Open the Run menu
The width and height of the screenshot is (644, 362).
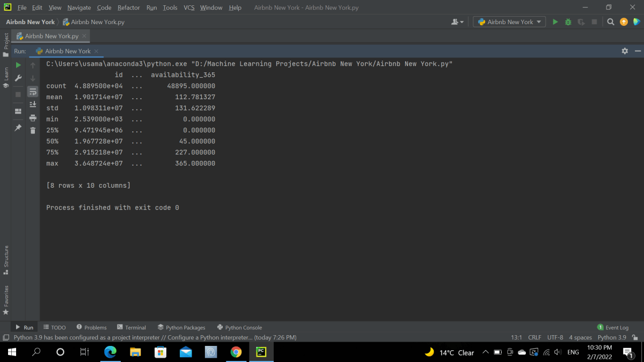[x=151, y=8]
